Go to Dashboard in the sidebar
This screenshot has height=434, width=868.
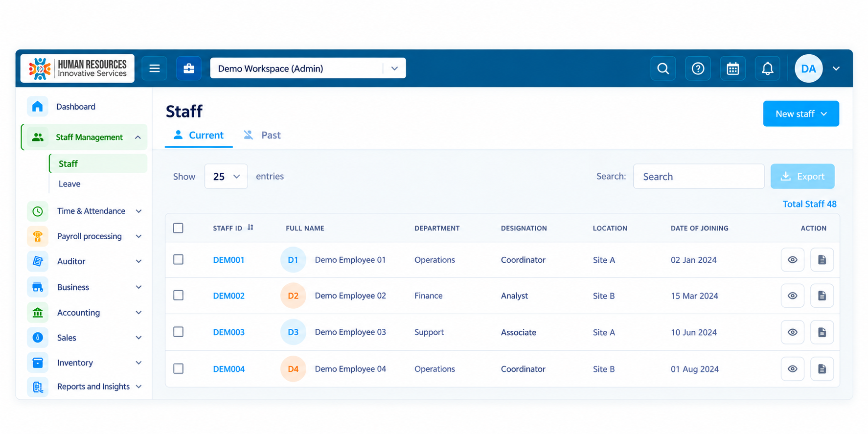76,107
